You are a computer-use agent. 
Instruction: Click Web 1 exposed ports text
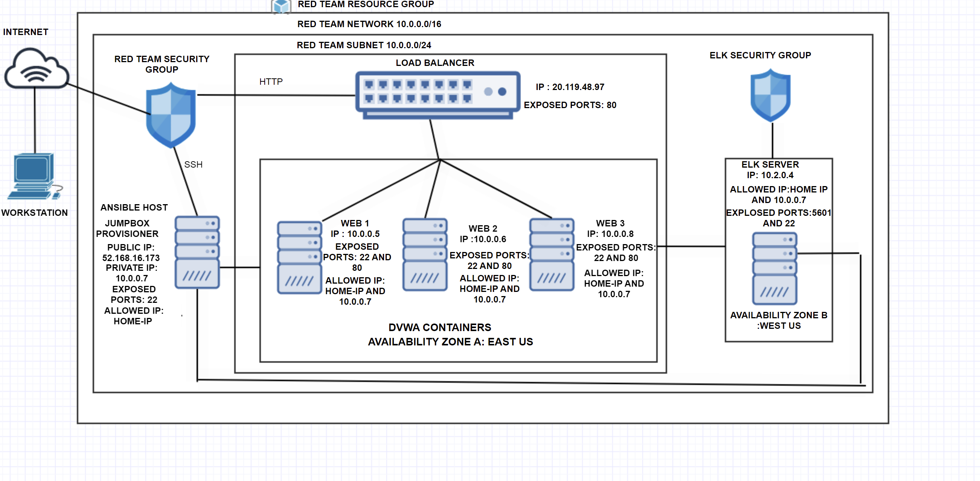point(357,257)
